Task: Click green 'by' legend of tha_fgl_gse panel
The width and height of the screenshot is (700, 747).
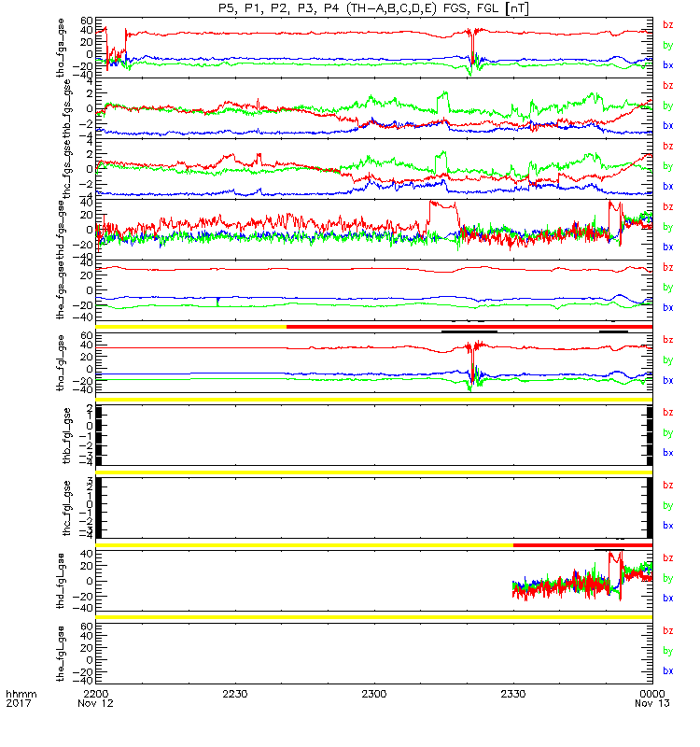Action: (x=668, y=360)
